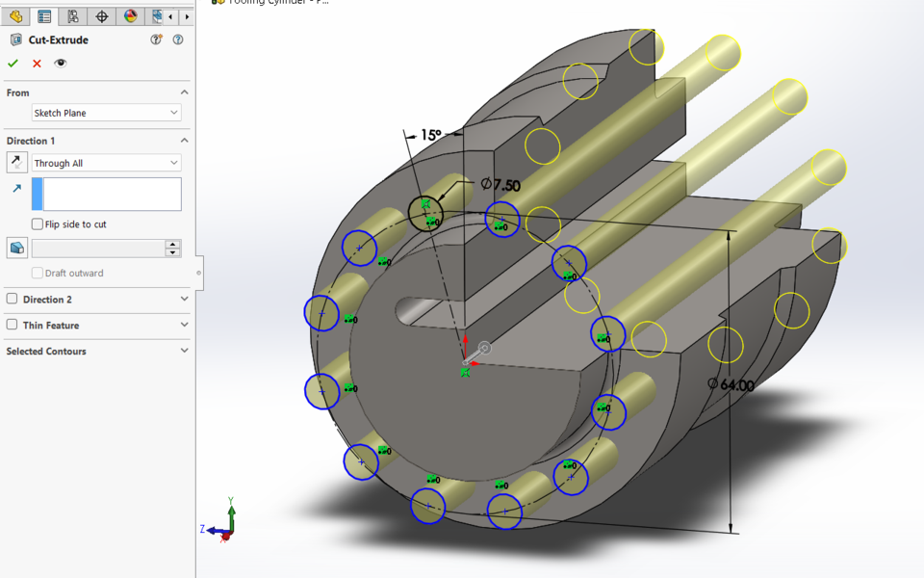Expand the Thin Feature section
This screenshot has width=924, height=578.
click(183, 326)
